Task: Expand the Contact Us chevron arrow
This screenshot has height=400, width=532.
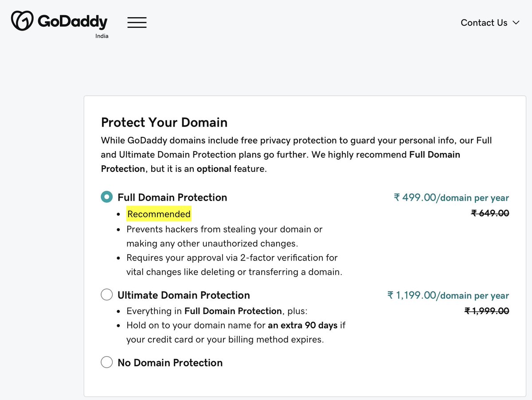Action: (516, 23)
